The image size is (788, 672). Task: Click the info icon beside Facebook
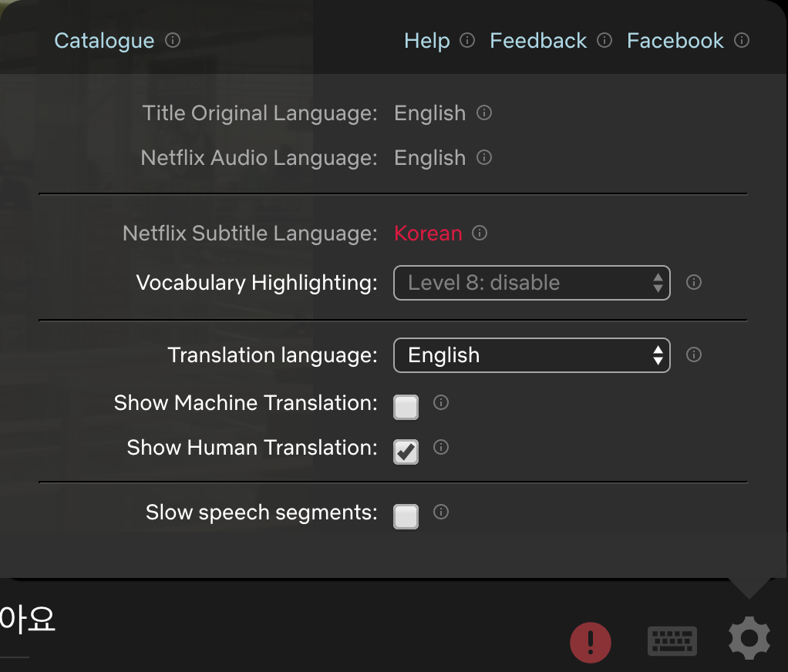pyautogui.click(x=742, y=39)
